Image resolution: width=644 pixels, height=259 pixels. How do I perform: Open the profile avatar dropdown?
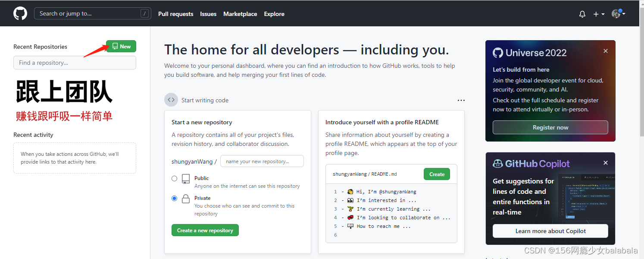click(616, 14)
